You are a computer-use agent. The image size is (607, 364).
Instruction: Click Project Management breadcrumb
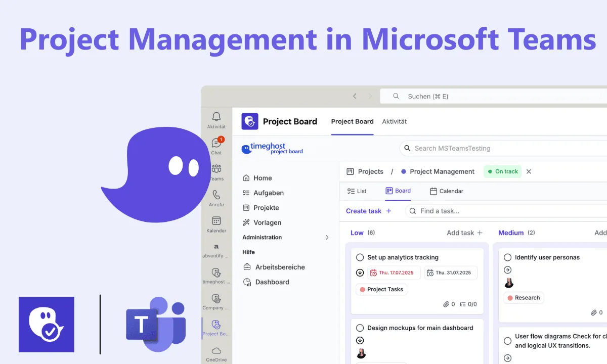438,171
